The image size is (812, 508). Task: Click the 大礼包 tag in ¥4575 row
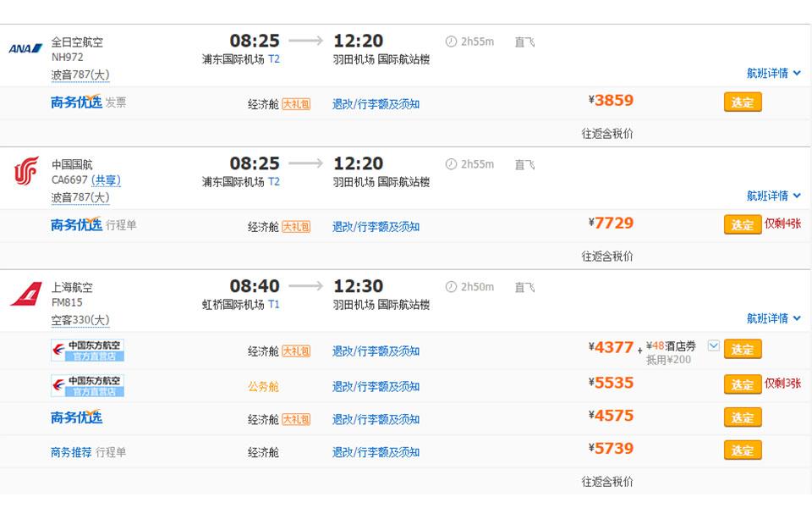point(296,419)
